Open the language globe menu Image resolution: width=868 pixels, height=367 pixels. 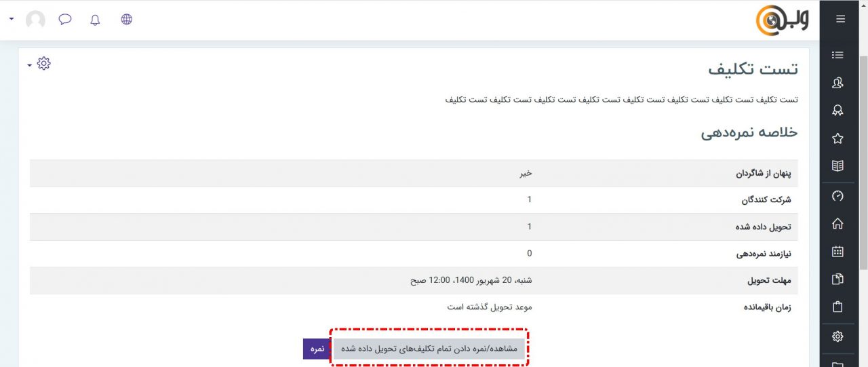127,20
